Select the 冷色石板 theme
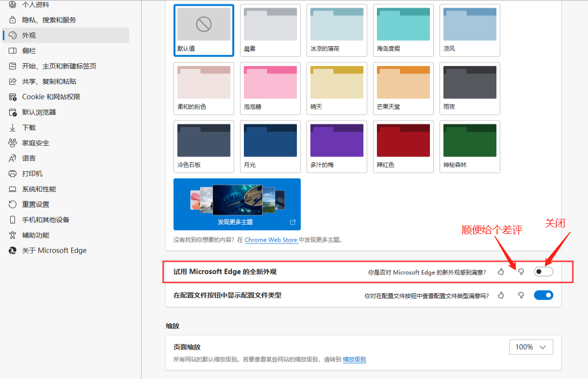The height and width of the screenshot is (379, 588). pyautogui.click(x=204, y=147)
